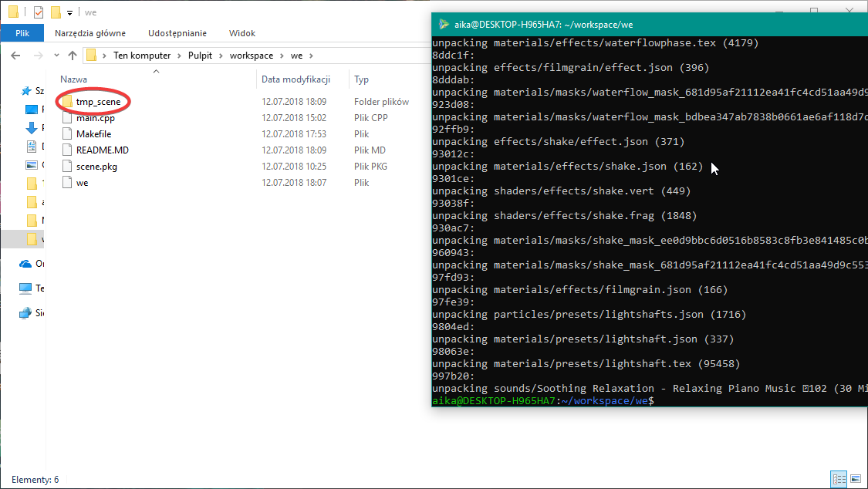This screenshot has width=868, height=489.
Task: Sort files by the Typ column header
Action: [x=363, y=79]
